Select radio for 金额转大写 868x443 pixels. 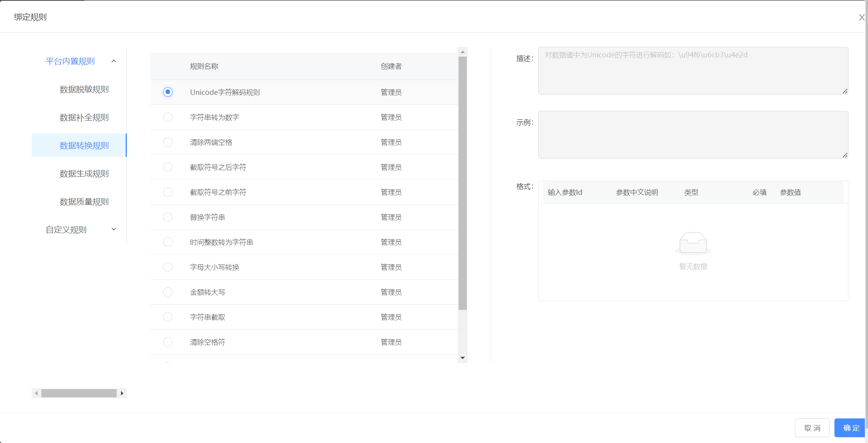pyautogui.click(x=168, y=292)
